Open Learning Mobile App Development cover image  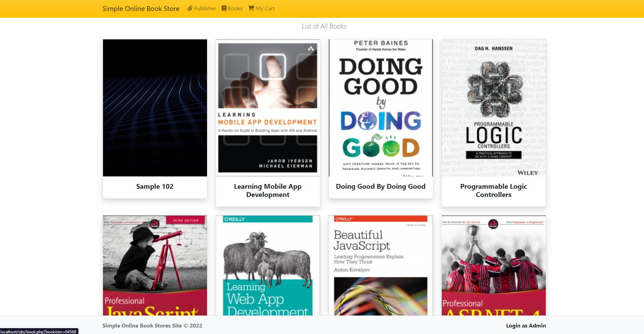click(x=268, y=108)
